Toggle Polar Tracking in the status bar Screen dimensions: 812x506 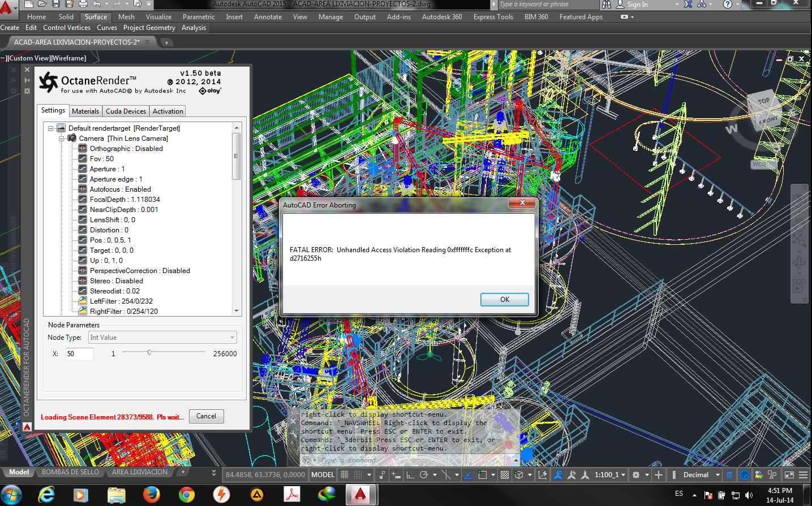tap(423, 475)
